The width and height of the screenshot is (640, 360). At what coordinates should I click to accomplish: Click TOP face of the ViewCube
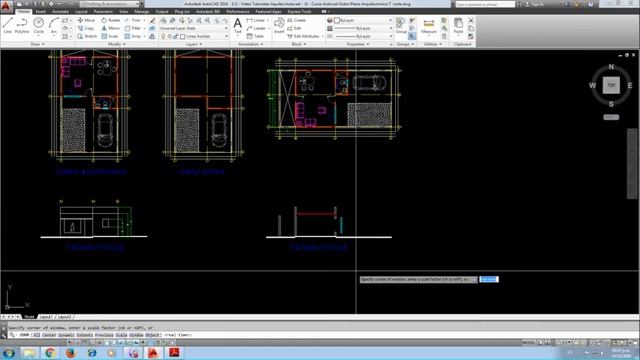(x=611, y=85)
